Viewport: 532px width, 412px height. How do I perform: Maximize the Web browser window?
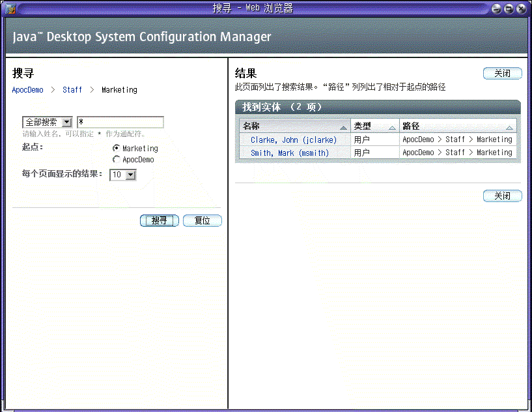pyautogui.click(x=509, y=9)
